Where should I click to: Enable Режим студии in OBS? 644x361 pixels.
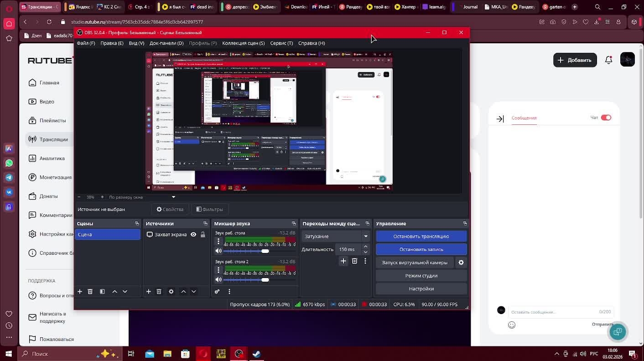click(x=421, y=276)
